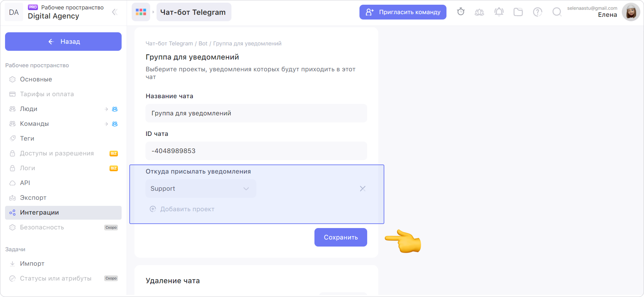
Task: Open Импорт under Задачи
Action: tap(63, 264)
